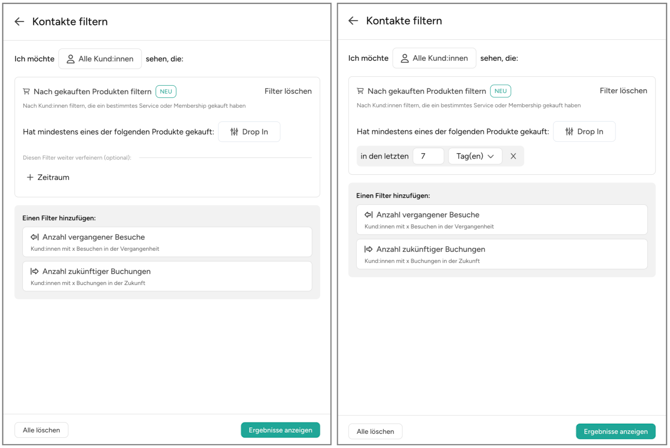Open the Tag(en) unit dropdown
670x448 pixels.
tap(475, 156)
